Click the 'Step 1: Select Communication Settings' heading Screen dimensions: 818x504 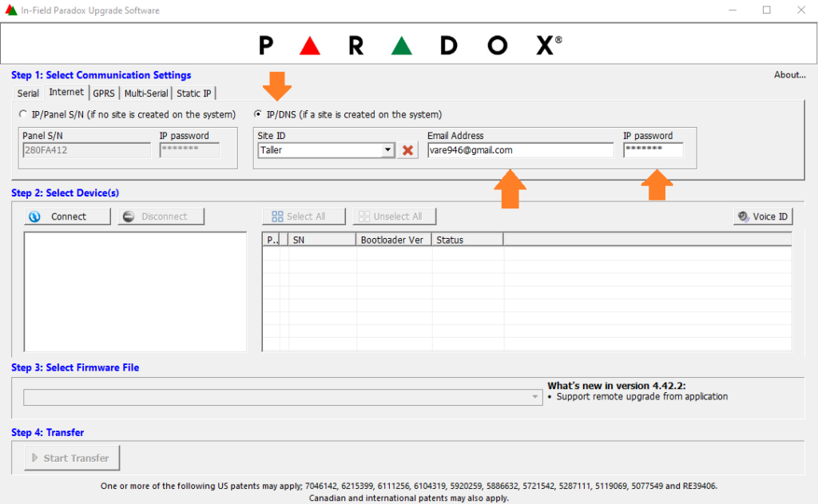[101, 75]
